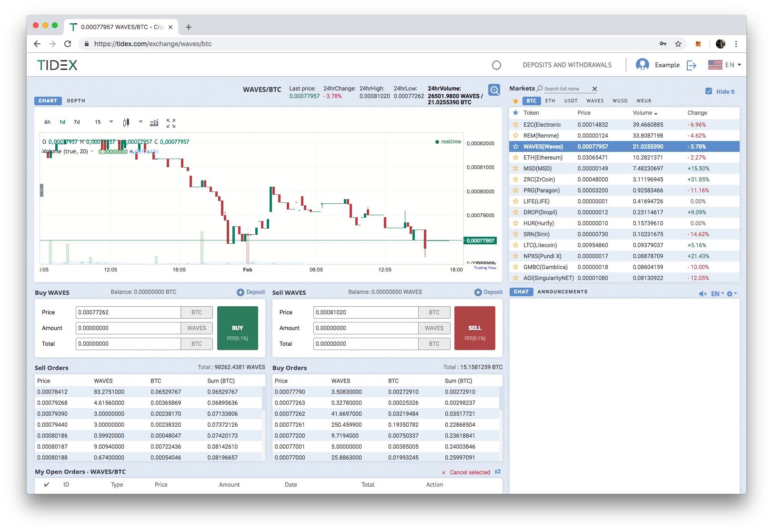Set chart range to 6h

[x=47, y=122]
